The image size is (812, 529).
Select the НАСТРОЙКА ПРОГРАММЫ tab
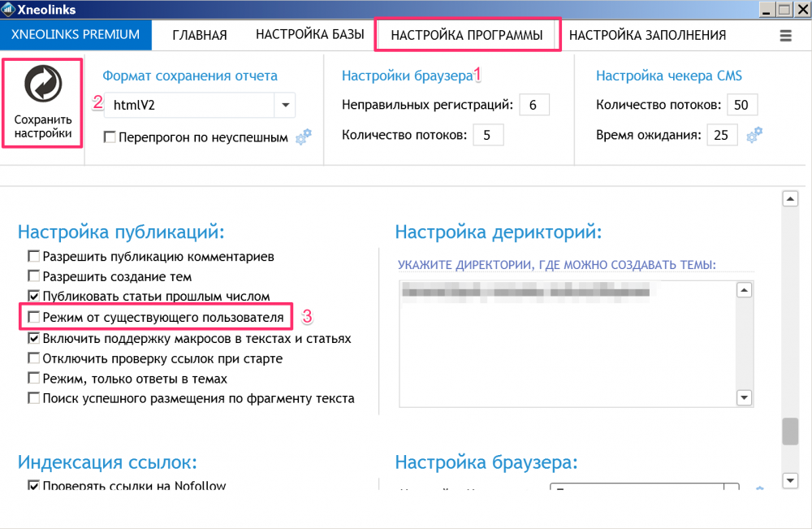click(467, 35)
